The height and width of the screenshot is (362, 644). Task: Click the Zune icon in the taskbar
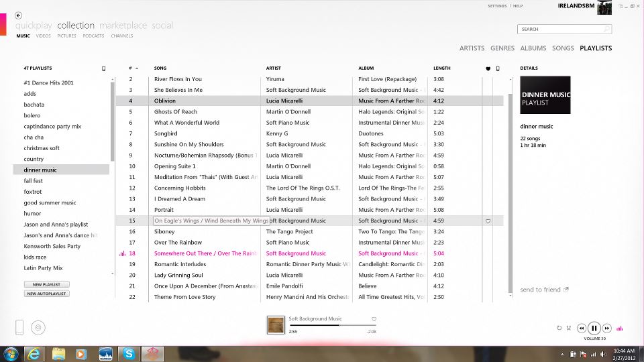click(152, 354)
